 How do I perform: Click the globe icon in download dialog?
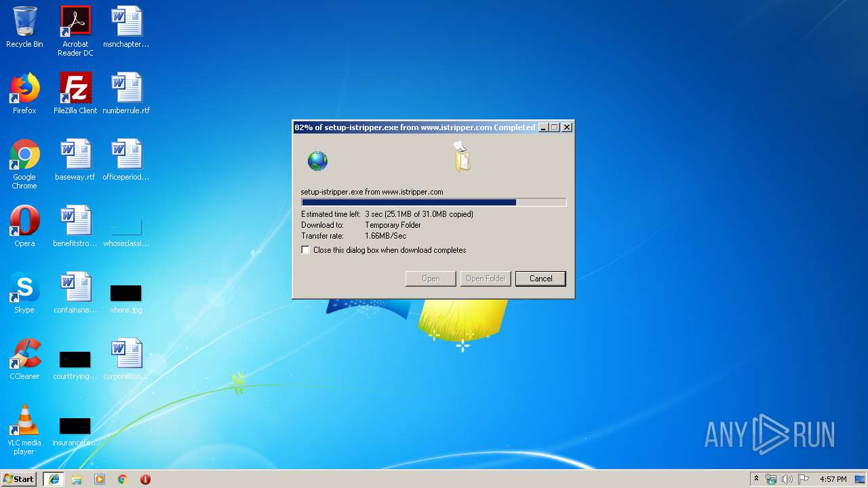[317, 161]
